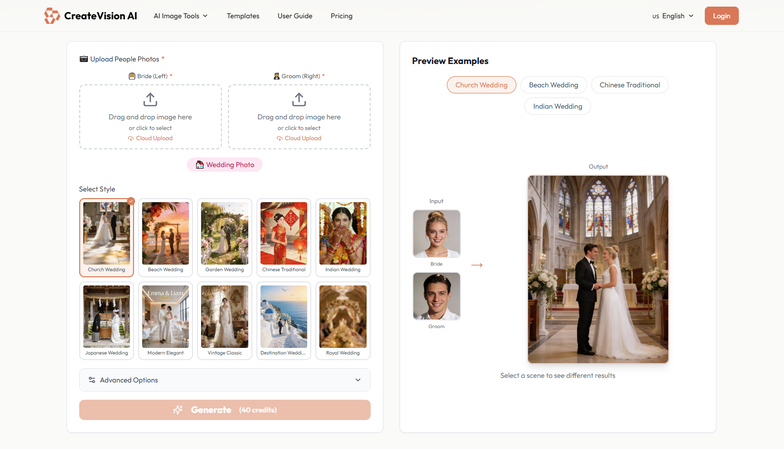Open the User Guide page

point(295,16)
